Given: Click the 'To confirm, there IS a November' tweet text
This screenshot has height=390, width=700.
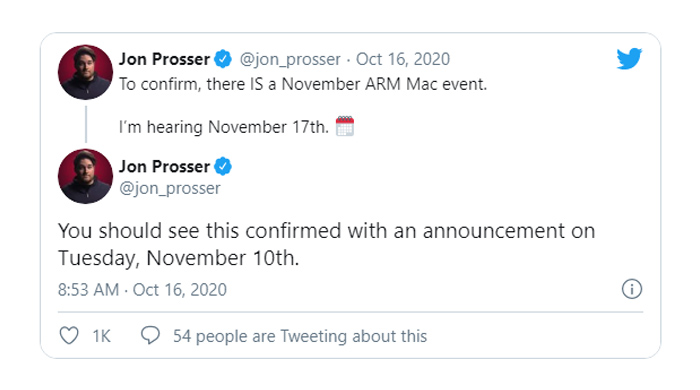Looking at the screenshot, I should pos(303,84).
